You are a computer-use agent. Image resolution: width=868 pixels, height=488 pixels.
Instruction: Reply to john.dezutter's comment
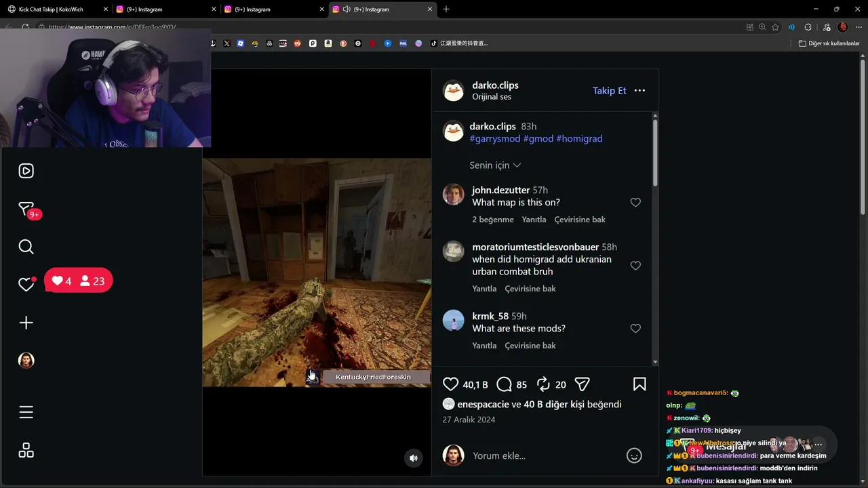coord(534,220)
